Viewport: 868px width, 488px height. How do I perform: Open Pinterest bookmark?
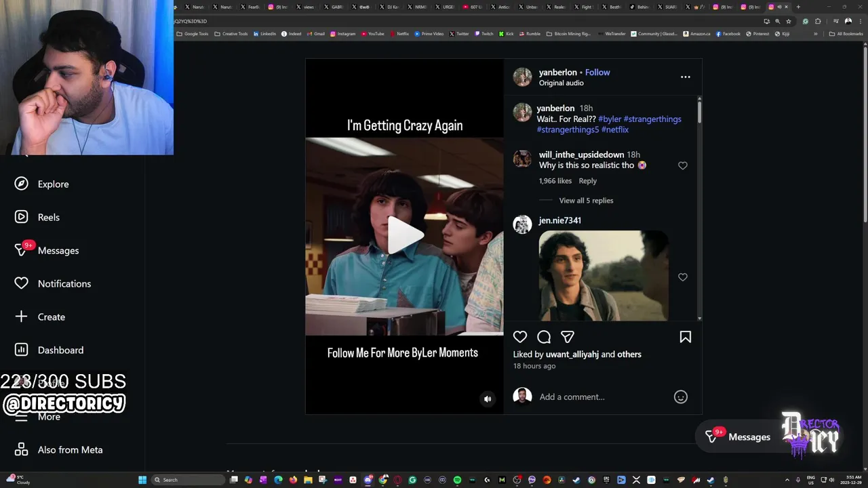coord(757,34)
